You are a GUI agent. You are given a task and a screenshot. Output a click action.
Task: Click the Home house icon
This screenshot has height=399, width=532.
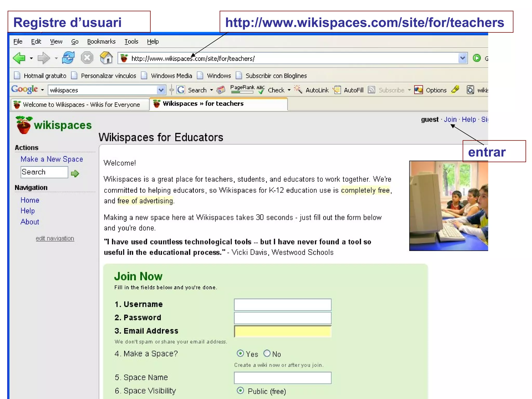click(x=106, y=58)
